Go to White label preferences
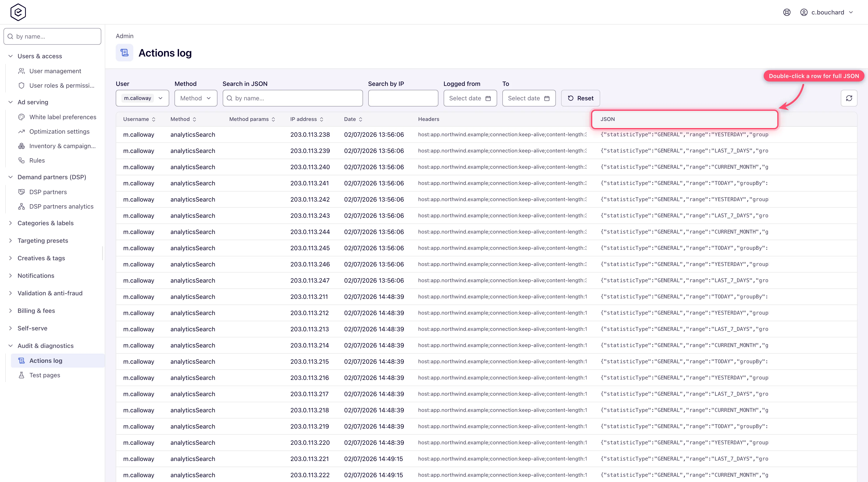868x482 pixels. pyautogui.click(x=63, y=117)
